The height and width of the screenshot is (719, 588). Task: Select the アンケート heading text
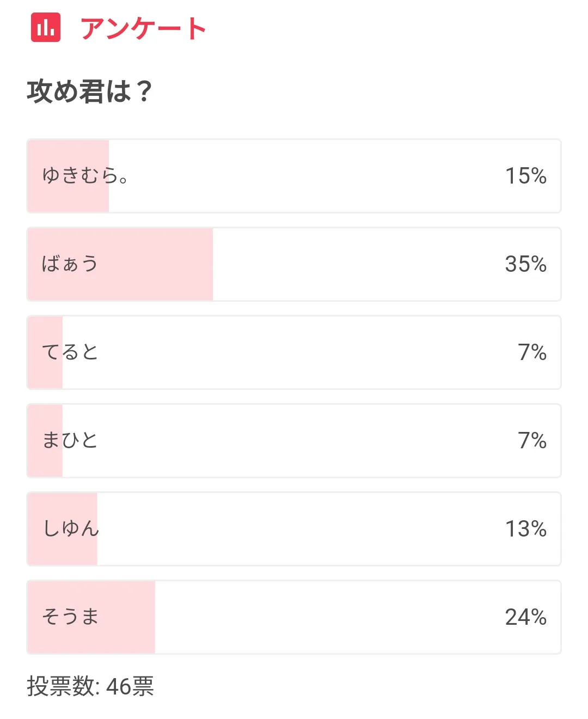tap(144, 28)
